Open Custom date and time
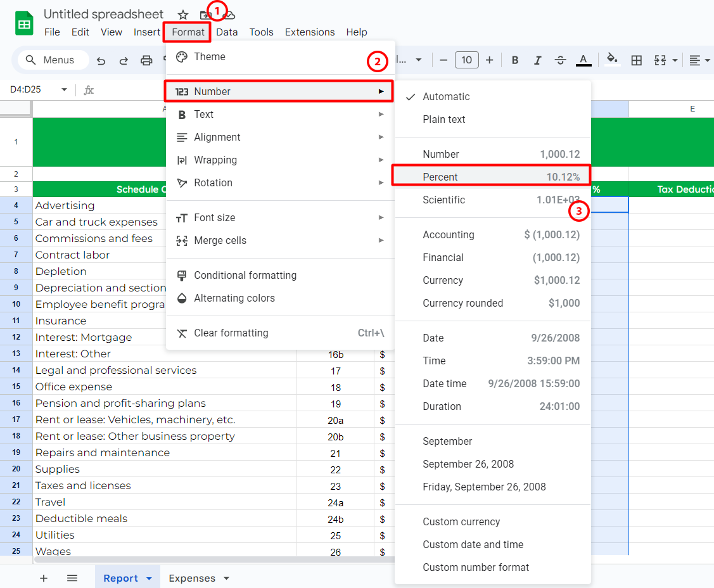Viewport: 714px width, 588px height. (493, 545)
